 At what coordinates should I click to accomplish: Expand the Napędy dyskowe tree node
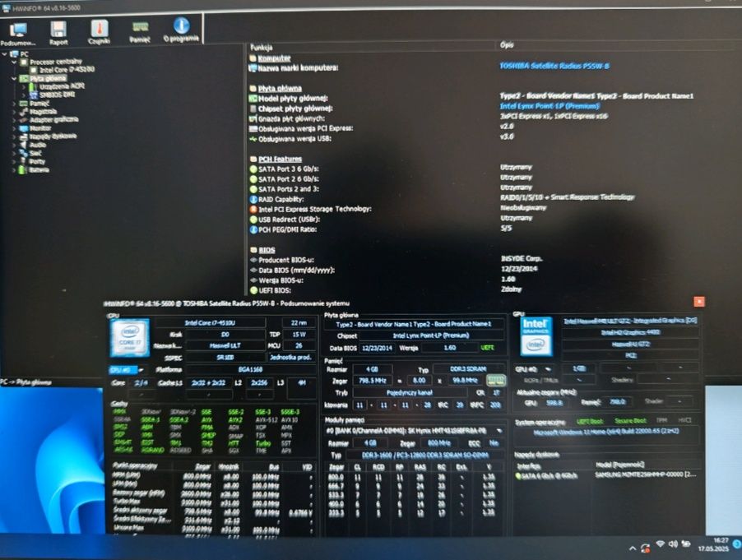(14, 137)
